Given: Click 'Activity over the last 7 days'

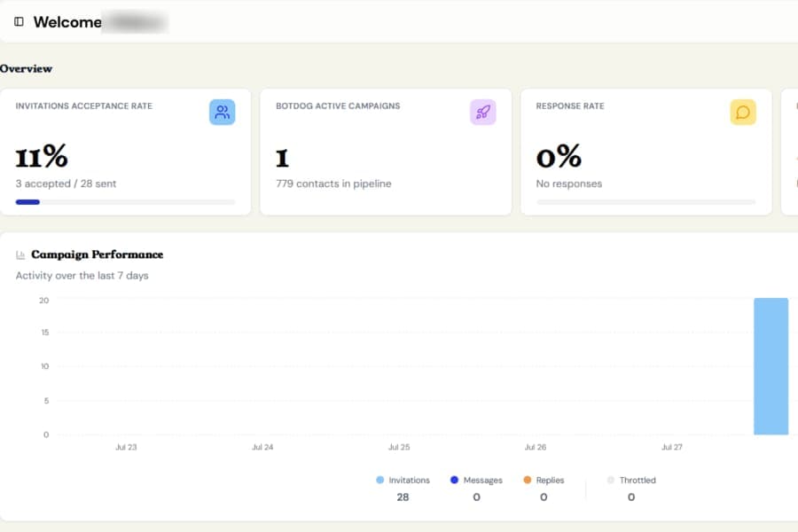Looking at the screenshot, I should pos(82,276).
